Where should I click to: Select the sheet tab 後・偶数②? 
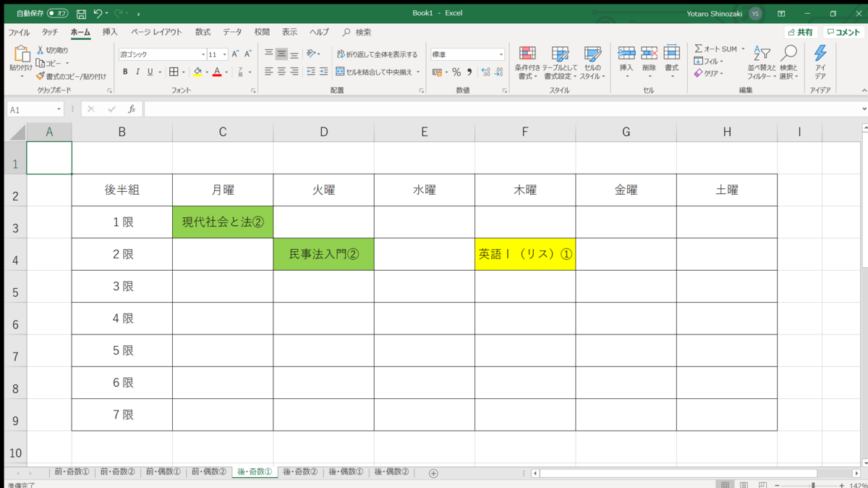click(x=391, y=472)
